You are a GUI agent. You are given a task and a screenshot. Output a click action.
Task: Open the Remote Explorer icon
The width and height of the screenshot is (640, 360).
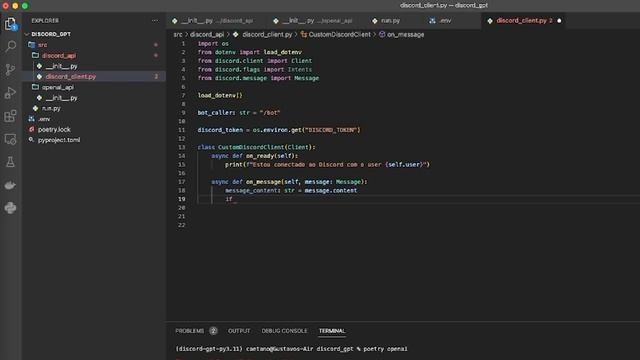(11, 139)
